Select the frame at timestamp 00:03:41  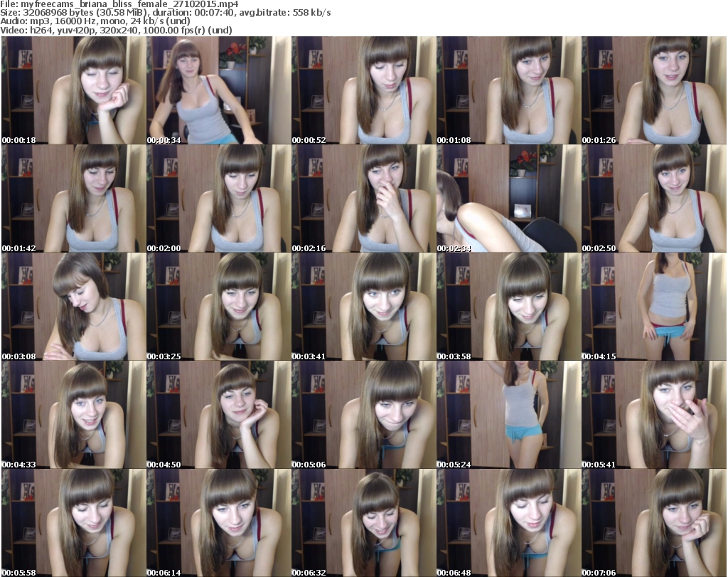coord(364,307)
